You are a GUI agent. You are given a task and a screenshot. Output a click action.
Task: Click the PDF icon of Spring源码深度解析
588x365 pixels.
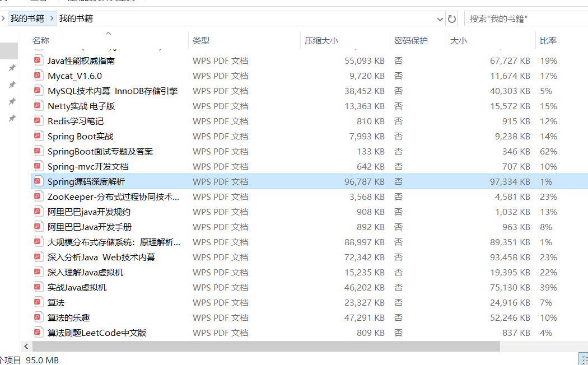tap(38, 181)
